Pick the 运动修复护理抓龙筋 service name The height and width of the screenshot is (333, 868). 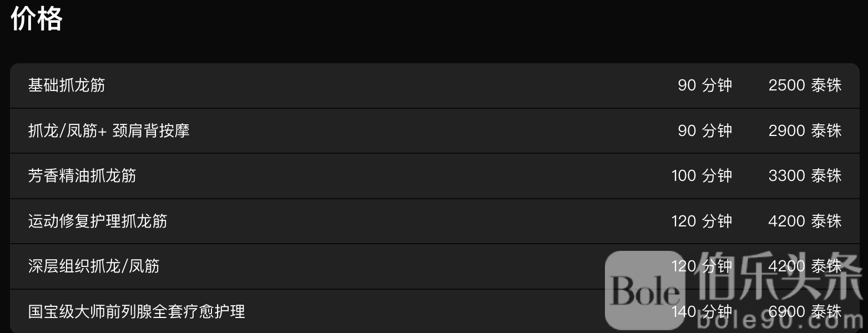(98, 221)
